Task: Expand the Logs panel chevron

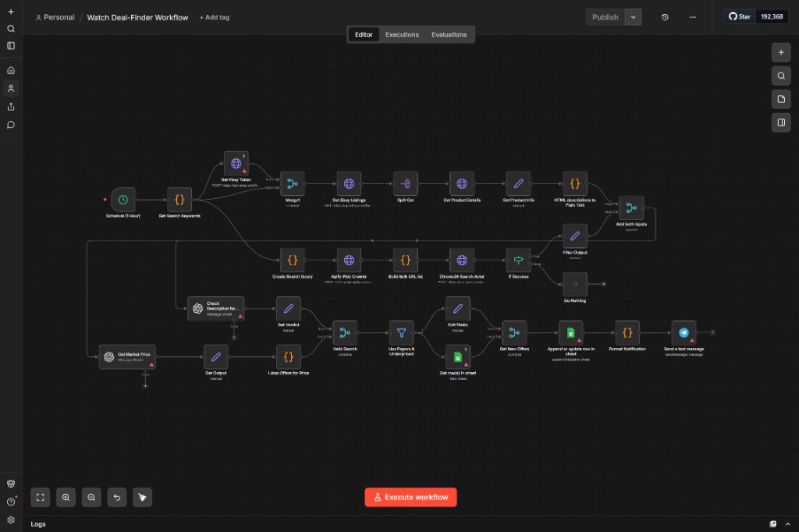Action: (x=788, y=524)
